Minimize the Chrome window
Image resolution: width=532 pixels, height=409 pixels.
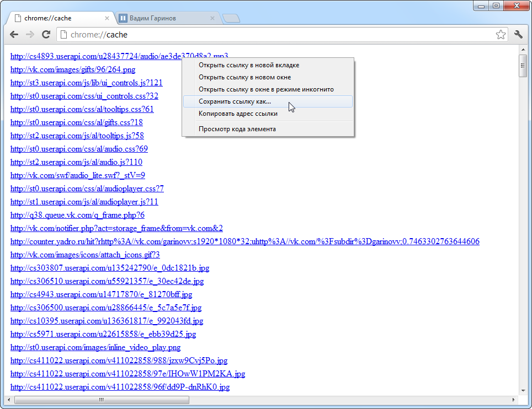click(x=481, y=6)
